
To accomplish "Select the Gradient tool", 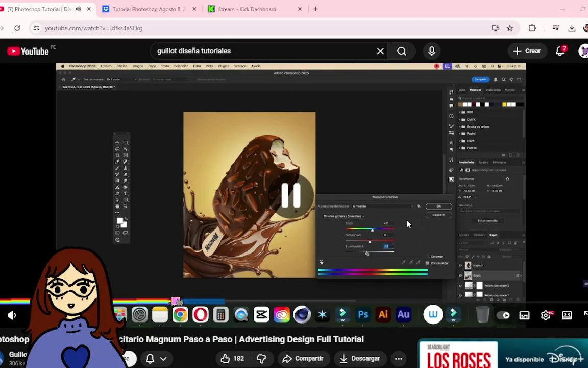I will pos(117,181).
